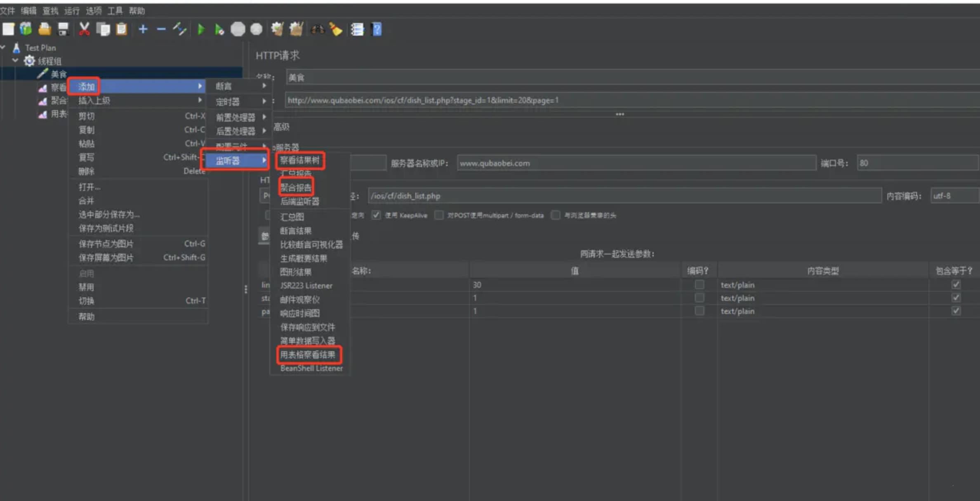Click the Save disk icon in toolbar
Image resolution: width=980 pixels, height=501 pixels.
pyautogui.click(x=63, y=29)
